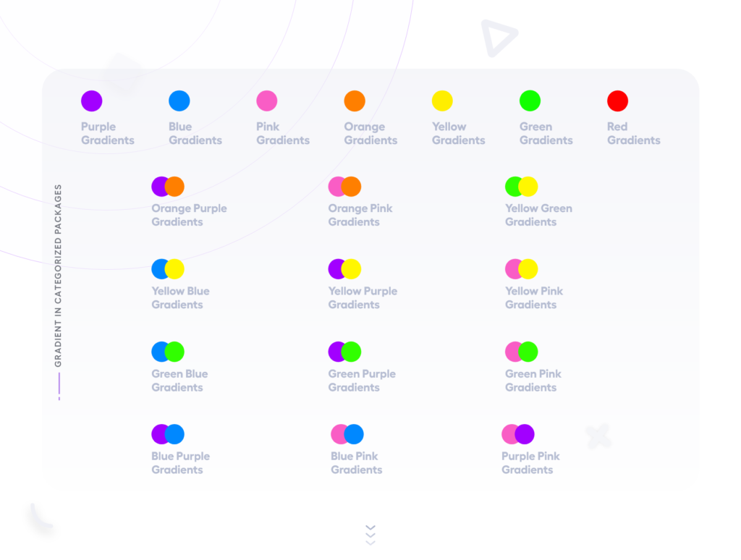Click the pink gradient circle swatch
741x560 pixels.
pyautogui.click(x=267, y=101)
